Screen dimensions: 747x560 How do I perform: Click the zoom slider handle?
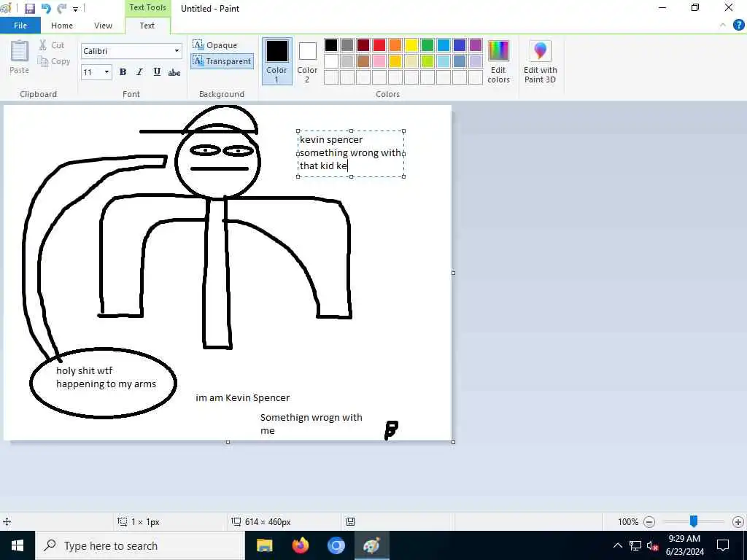click(694, 521)
